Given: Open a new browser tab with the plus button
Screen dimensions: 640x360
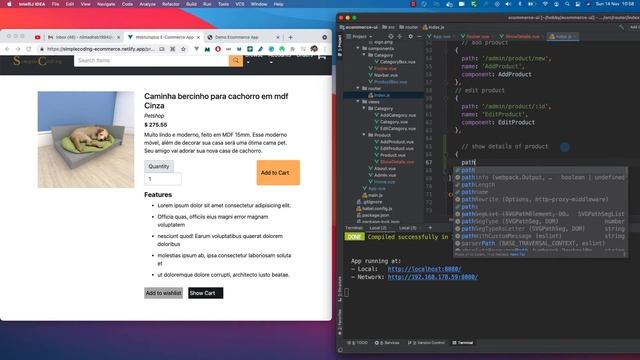Looking at the screenshot, I should click(x=291, y=37).
